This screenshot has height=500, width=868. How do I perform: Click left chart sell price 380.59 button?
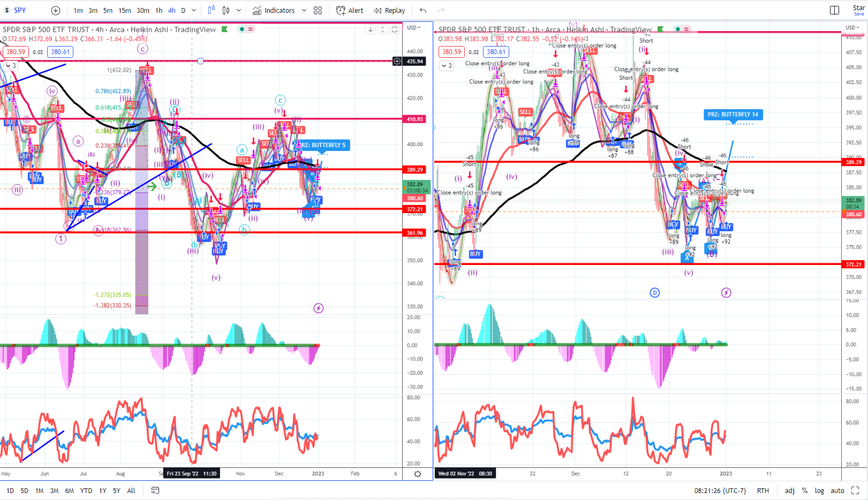pyautogui.click(x=16, y=52)
